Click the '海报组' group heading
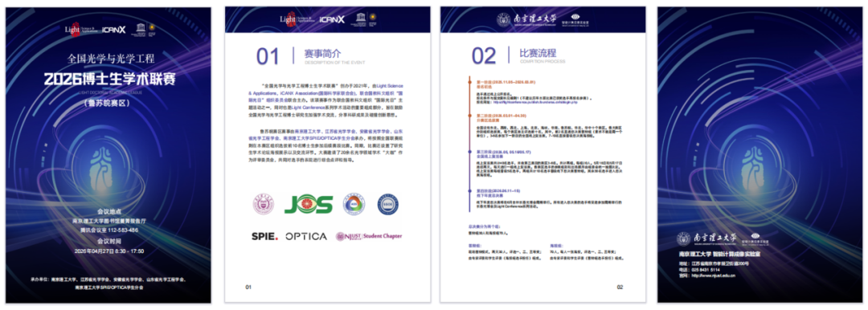 tap(556, 245)
